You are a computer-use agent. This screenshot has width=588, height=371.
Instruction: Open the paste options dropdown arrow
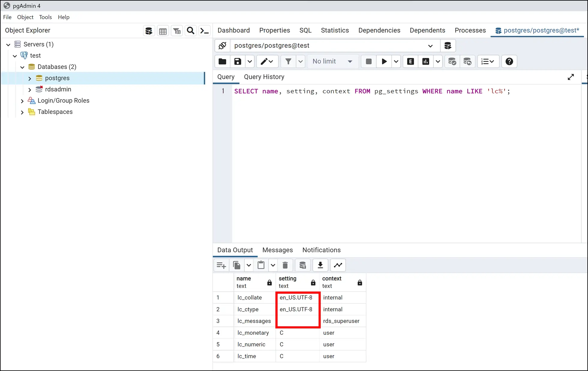point(273,265)
